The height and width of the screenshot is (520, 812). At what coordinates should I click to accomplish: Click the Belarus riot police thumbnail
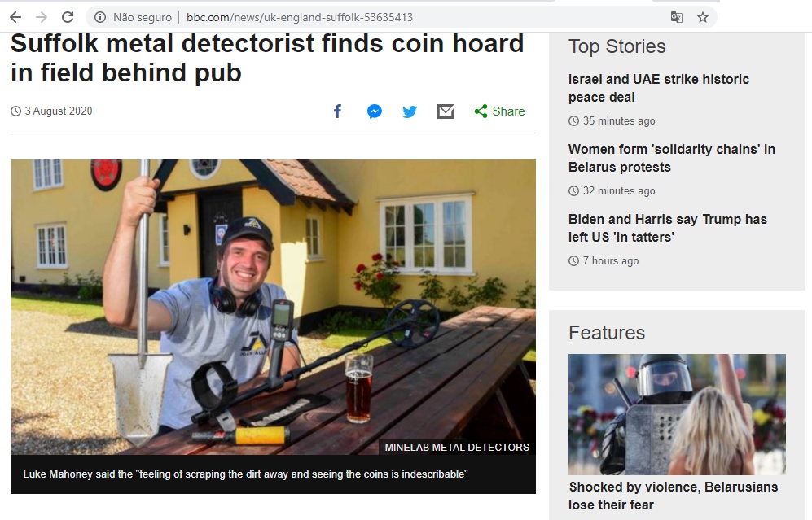click(x=677, y=414)
